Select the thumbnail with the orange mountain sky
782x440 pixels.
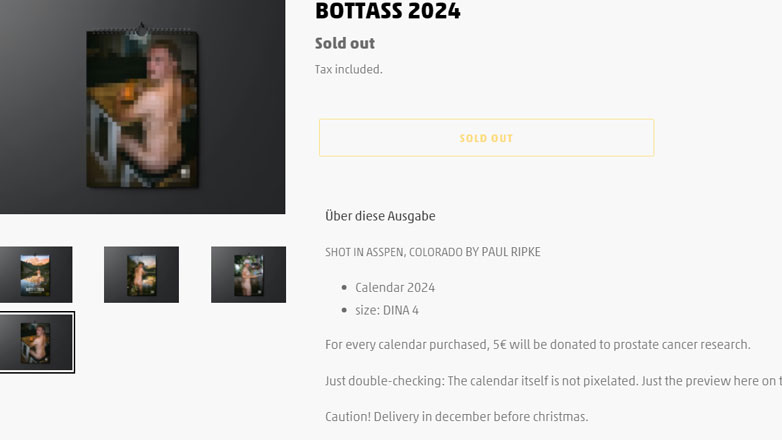coord(36,274)
